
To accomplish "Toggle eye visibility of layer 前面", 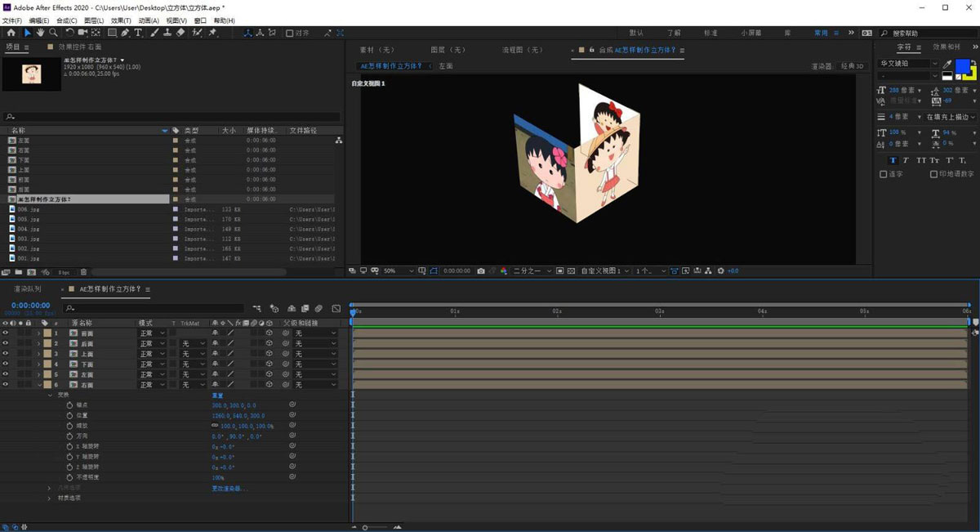I will (5, 333).
